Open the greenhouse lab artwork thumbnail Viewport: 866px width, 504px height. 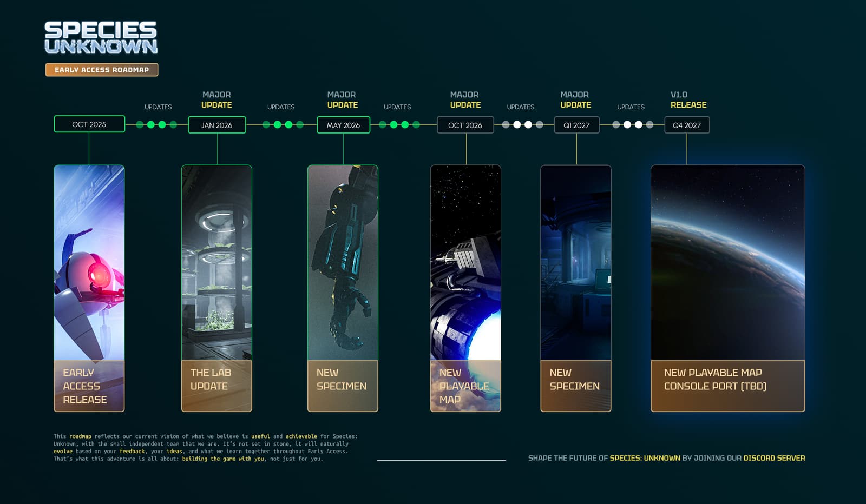(x=216, y=263)
